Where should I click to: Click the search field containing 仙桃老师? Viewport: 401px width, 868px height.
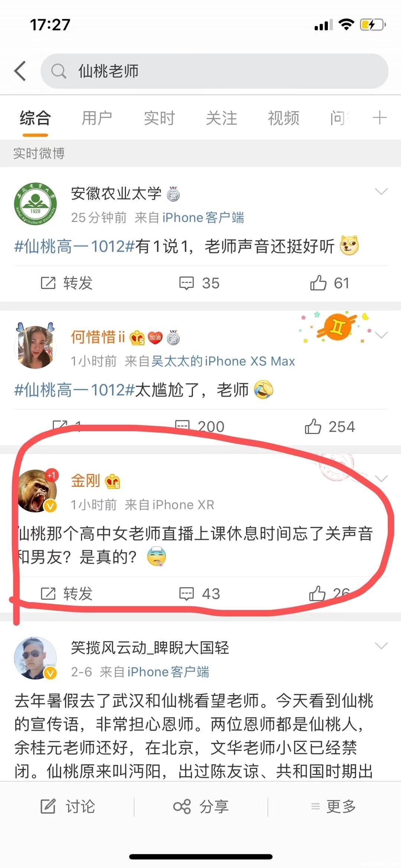tap(215, 71)
